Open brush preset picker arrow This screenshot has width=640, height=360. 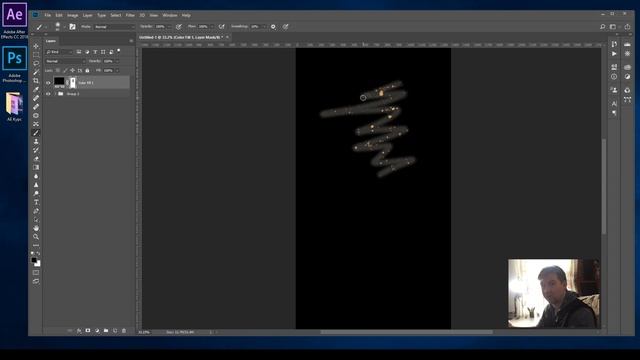64,27
